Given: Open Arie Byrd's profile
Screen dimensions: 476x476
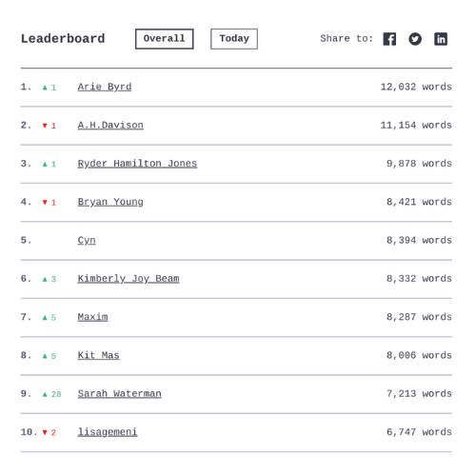Looking at the screenshot, I should (105, 87).
